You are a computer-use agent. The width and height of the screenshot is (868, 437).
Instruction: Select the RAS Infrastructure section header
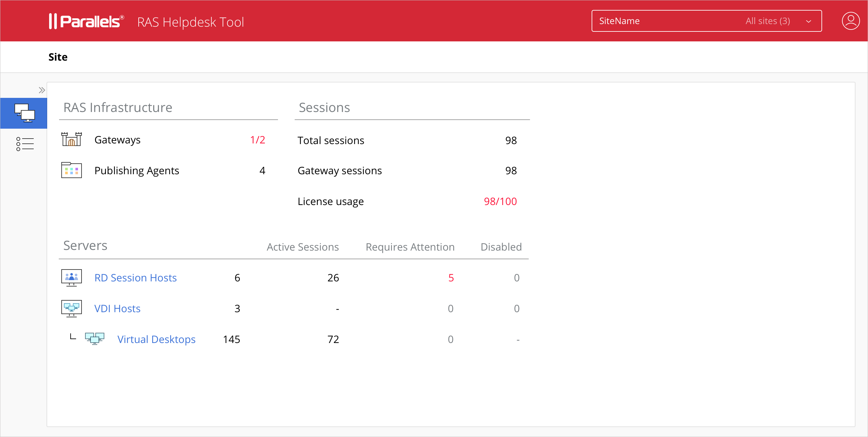[x=117, y=107]
